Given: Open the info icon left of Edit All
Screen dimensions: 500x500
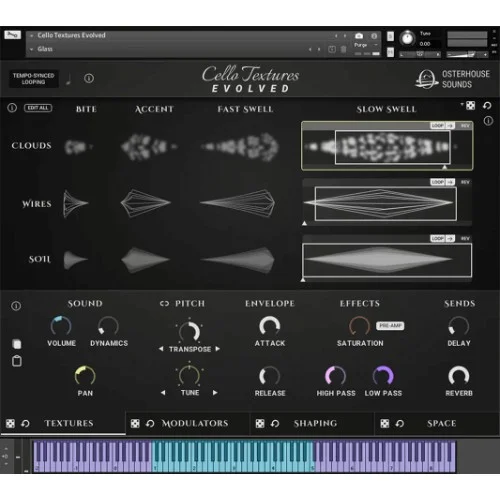Looking at the screenshot, I should coord(12,108).
